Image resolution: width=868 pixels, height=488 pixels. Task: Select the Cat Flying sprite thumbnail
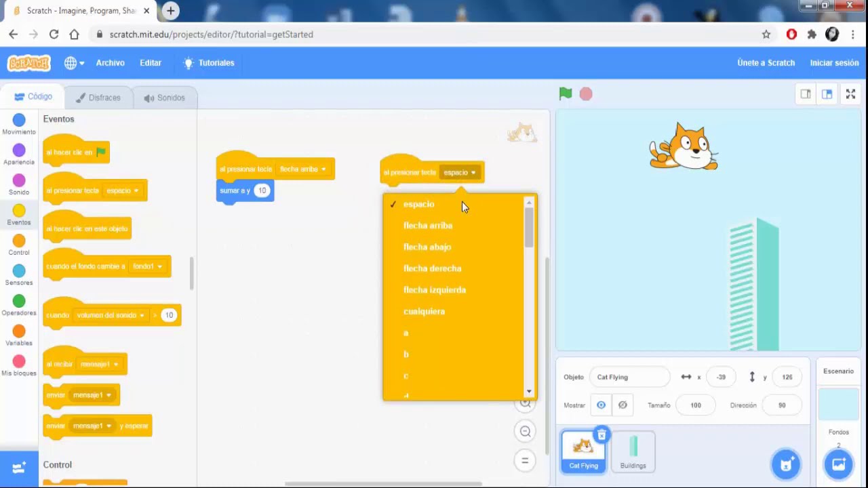583,451
